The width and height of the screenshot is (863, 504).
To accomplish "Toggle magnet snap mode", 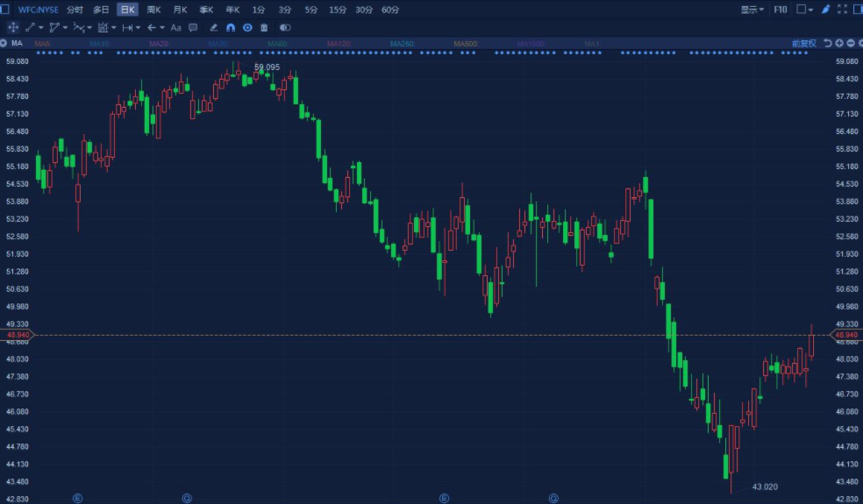I will 231,27.
